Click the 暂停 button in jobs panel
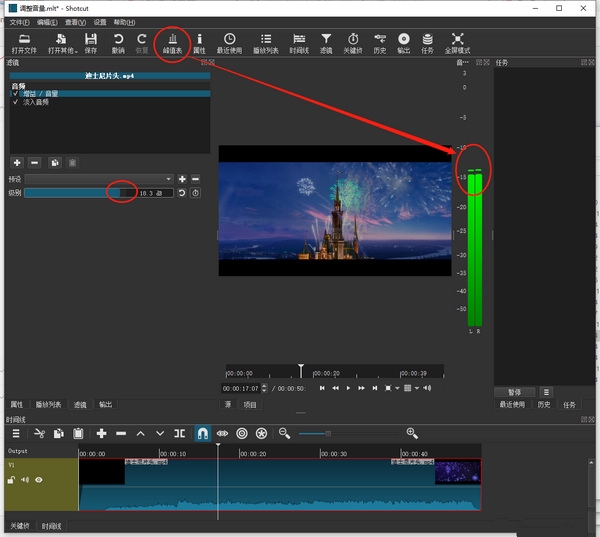 pyautogui.click(x=515, y=392)
